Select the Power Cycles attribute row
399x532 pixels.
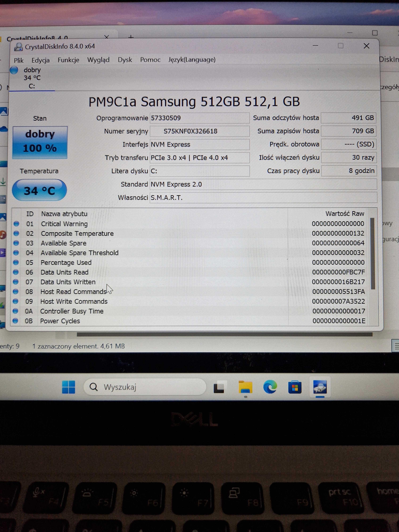tap(190, 321)
